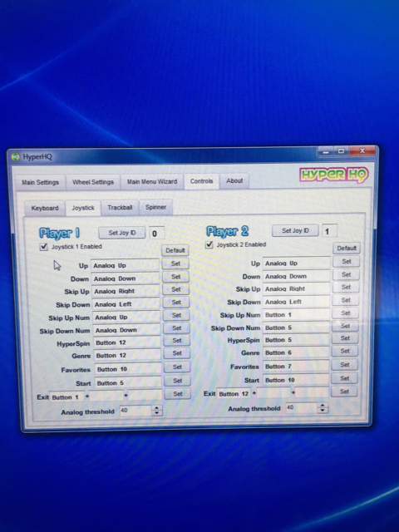Viewport: 399px width, 532px height.
Task: Decrease Player 2 Analog threshold stepper
Action: [x=323, y=411]
